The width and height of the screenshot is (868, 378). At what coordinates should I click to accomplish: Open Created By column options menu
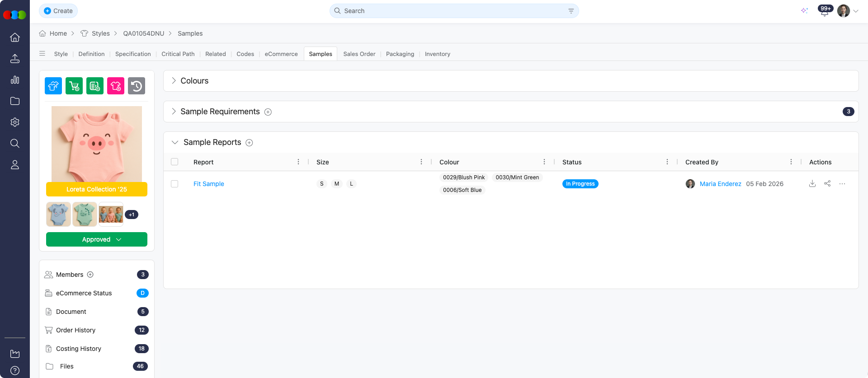pos(791,162)
